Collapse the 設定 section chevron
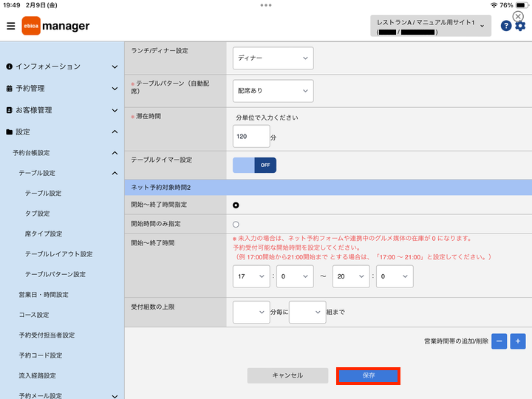The image size is (532, 399). coord(115,132)
